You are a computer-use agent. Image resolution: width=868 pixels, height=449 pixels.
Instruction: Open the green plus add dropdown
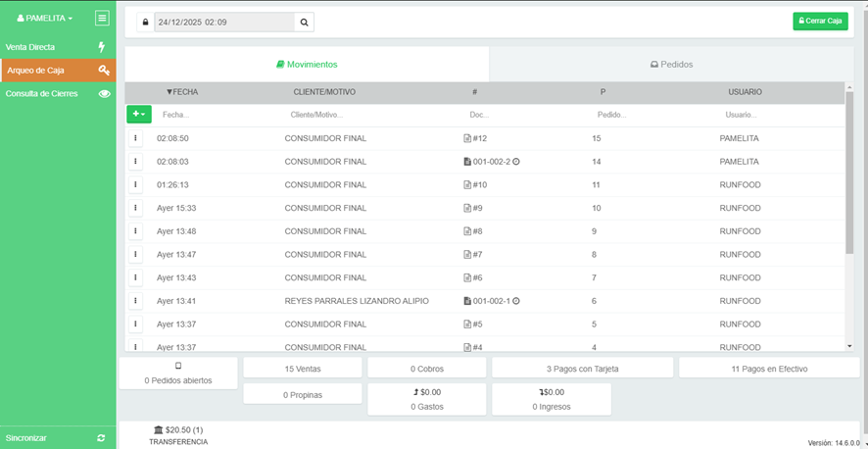pos(139,114)
